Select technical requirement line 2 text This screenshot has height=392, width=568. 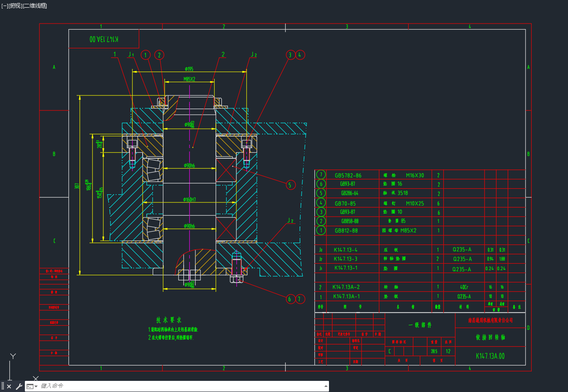tap(171, 338)
